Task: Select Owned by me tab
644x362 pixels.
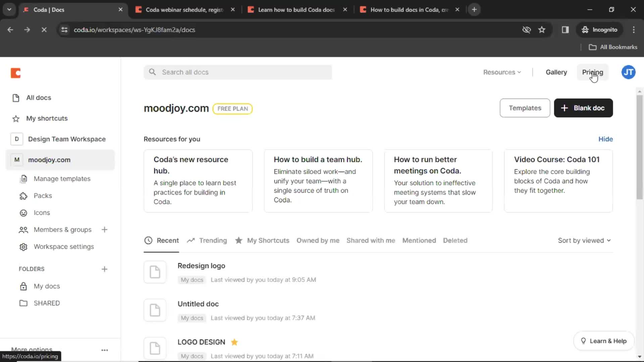Action: [x=318, y=240]
